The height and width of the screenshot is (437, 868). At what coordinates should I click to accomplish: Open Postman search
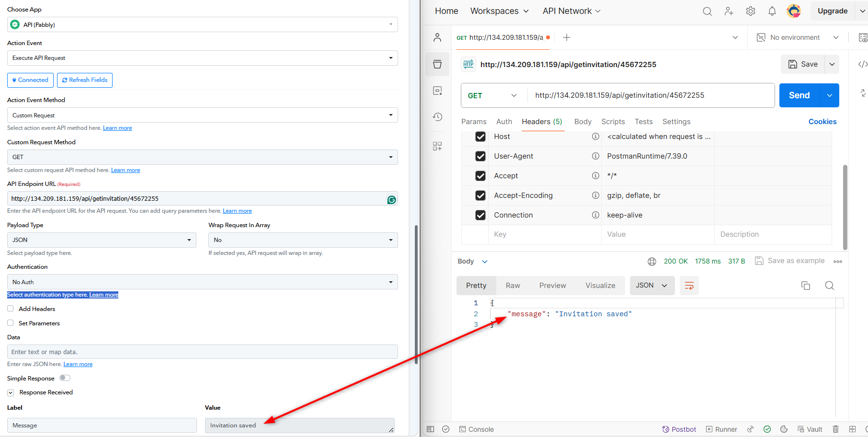pos(707,11)
